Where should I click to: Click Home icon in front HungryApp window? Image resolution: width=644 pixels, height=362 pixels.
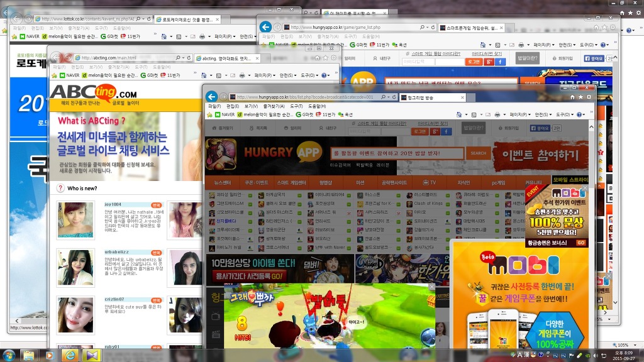[572, 97]
